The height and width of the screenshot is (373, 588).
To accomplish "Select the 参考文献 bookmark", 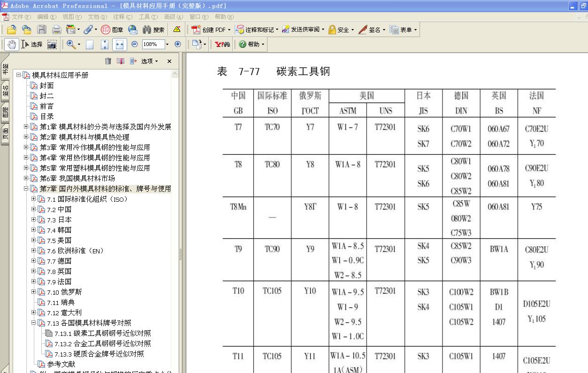I will [x=61, y=364].
